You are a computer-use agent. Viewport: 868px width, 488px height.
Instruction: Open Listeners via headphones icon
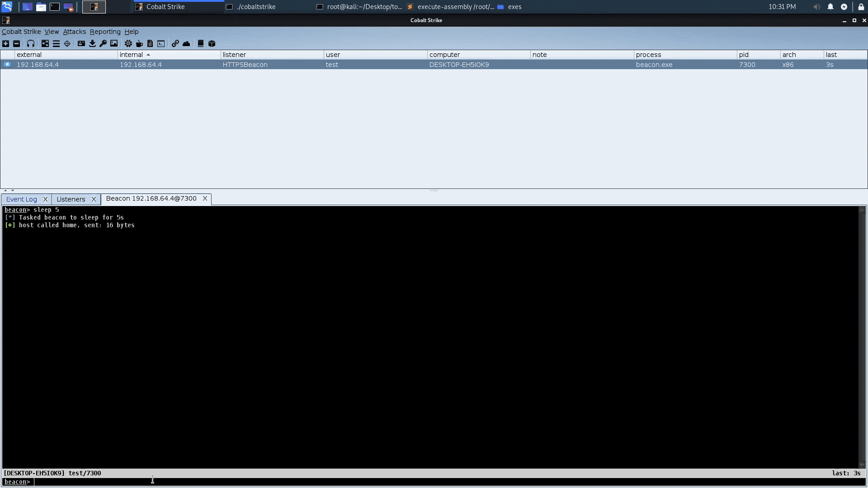(31, 44)
